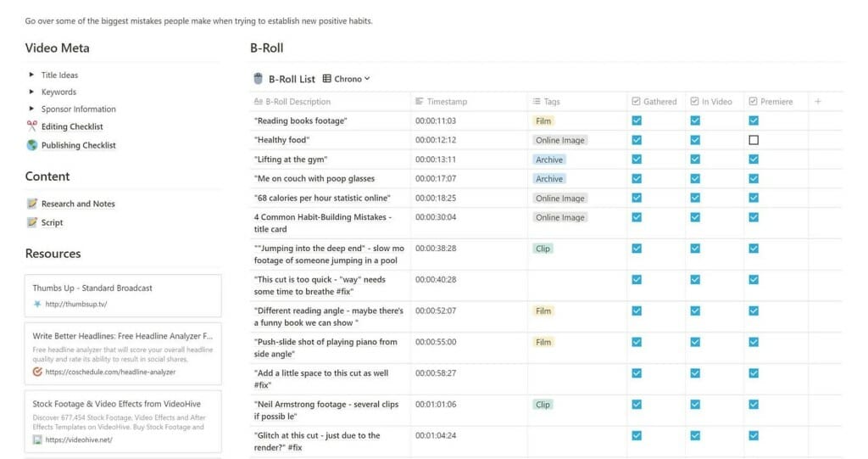Click the B-Roll List title
The width and height of the screenshot is (868, 459).
(x=292, y=79)
